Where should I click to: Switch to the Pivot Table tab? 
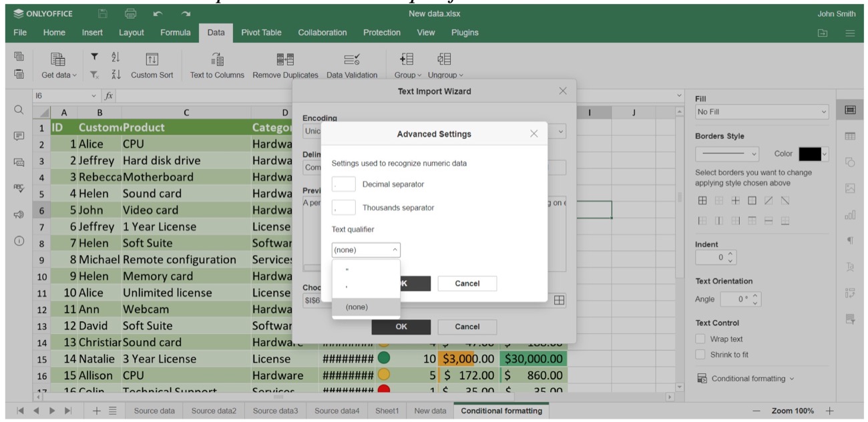coord(261,31)
